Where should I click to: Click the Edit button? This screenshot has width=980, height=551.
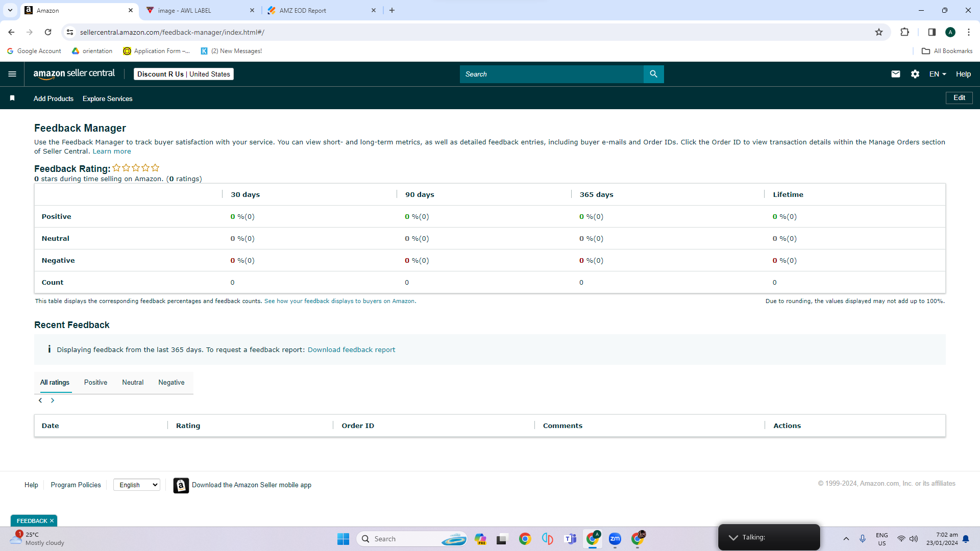959,97
